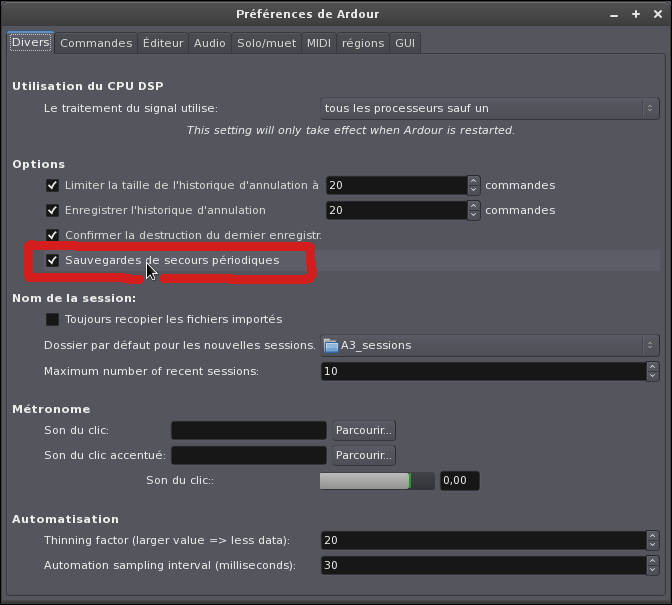Image resolution: width=672 pixels, height=605 pixels.
Task: Toggle Limiter la taille de l'historique checkbox
Action: [52, 186]
